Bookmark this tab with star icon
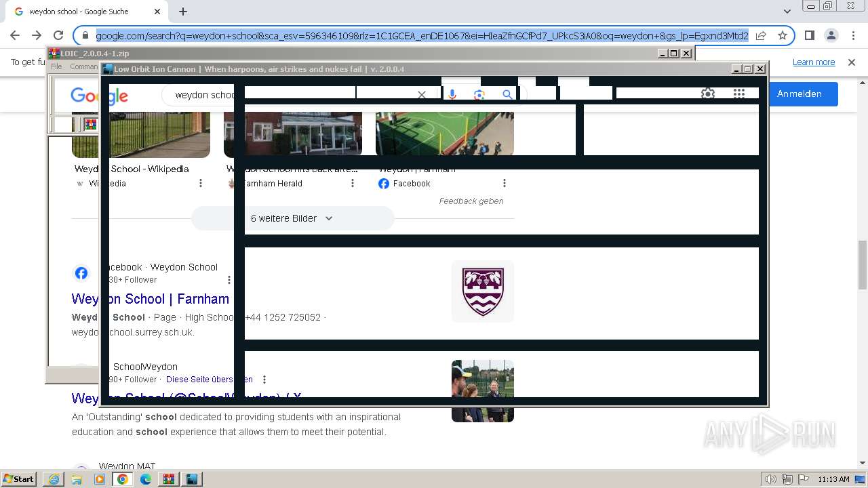The height and width of the screenshot is (488, 868). coord(782,35)
